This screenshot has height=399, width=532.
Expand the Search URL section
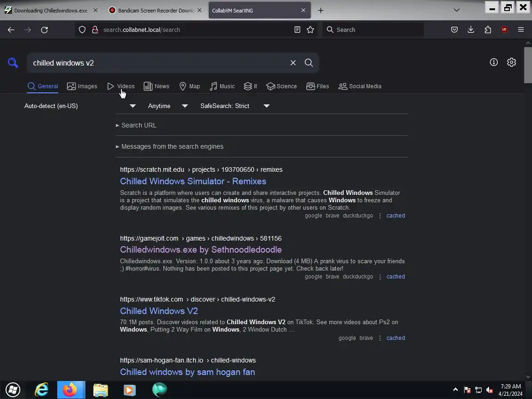click(136, 125)
